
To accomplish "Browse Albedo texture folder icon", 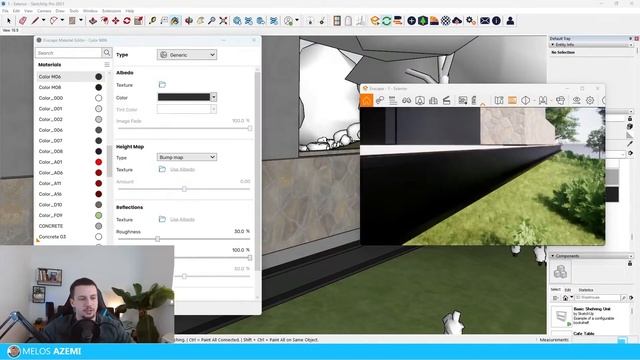I will pyautogui.click(x=162, y=84).
